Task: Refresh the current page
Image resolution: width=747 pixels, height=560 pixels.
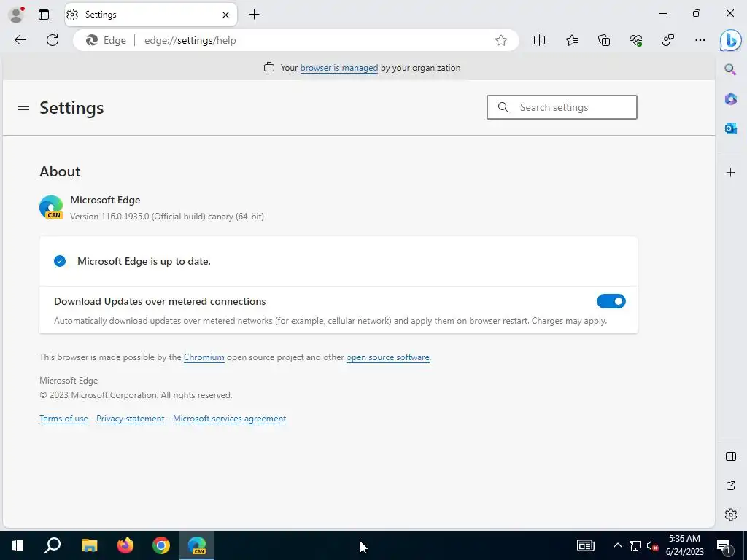Action: [53, 41]
